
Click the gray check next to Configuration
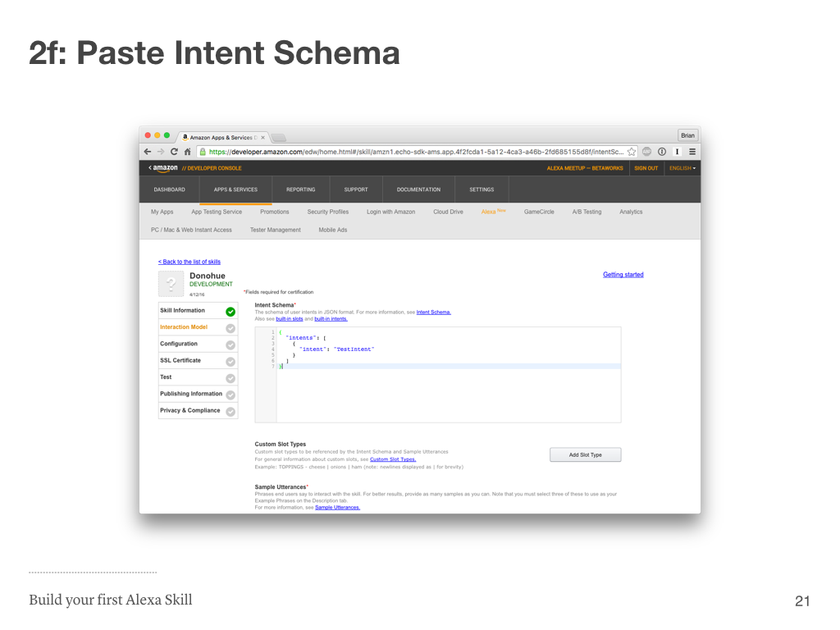[231, 345]
